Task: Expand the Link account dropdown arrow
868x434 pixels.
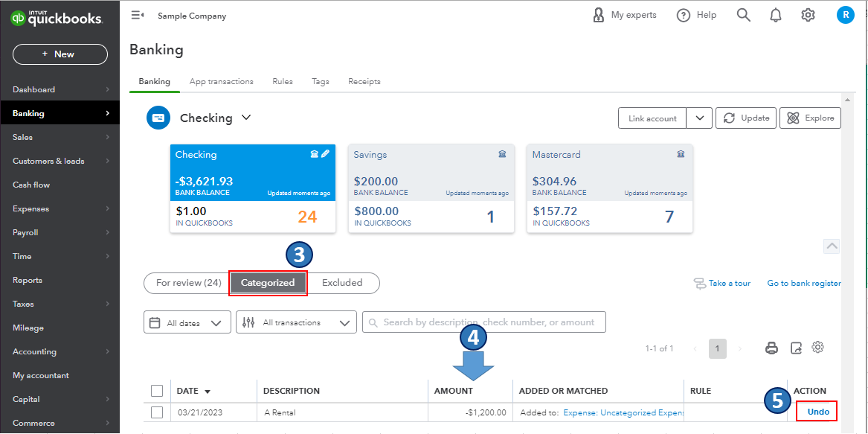Action: [x=699, y=118]
